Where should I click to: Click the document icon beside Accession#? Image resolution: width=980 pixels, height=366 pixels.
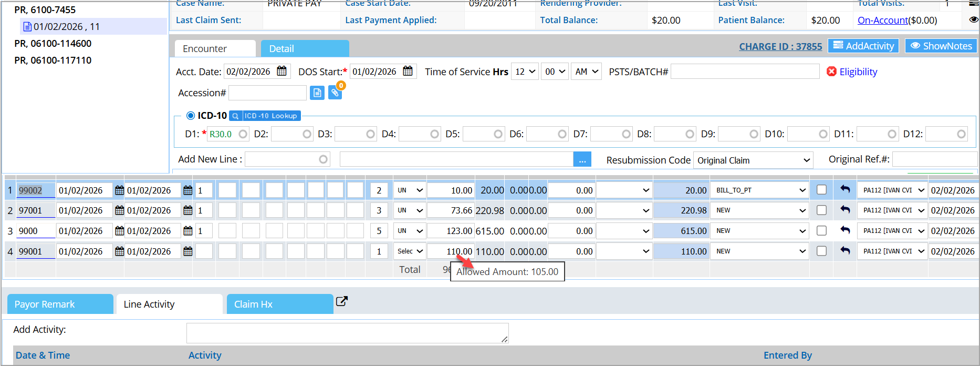point(317,93)
